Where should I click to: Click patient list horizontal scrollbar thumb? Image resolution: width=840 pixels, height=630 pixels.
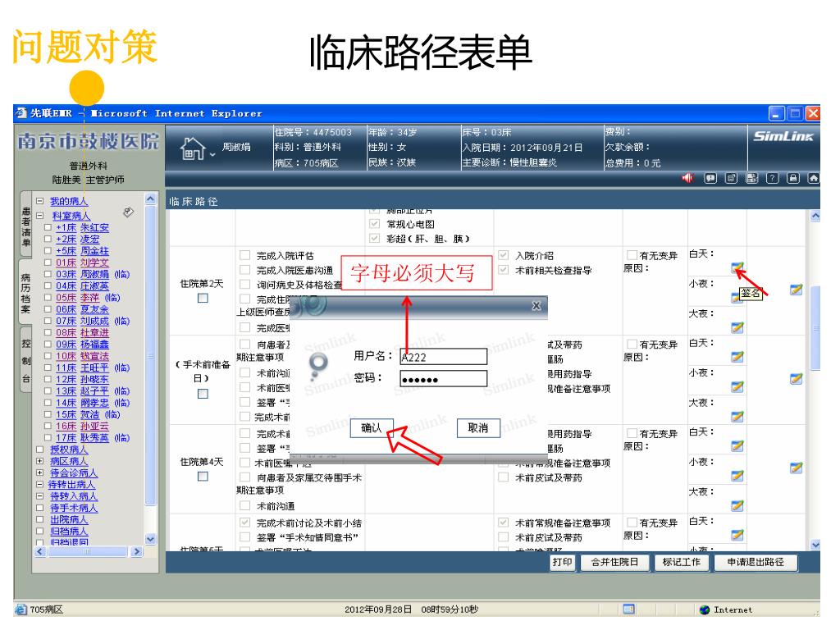point(87,551)
